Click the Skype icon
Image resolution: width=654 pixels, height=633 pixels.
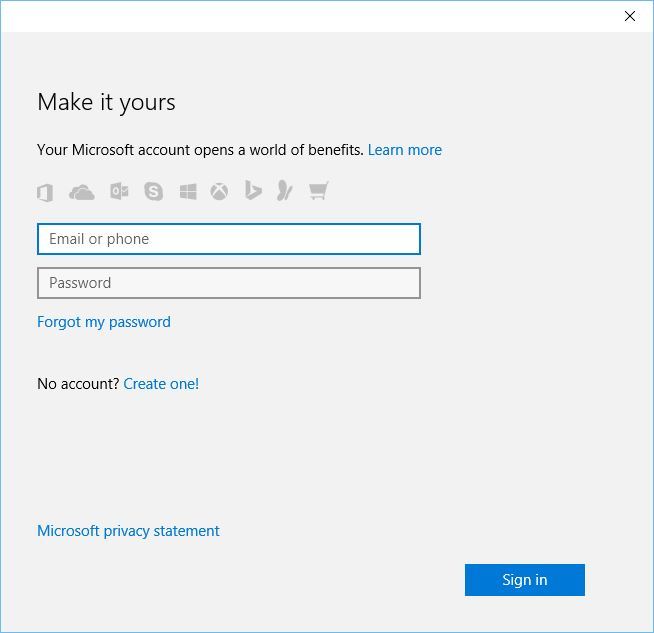(x=153, y=191)
